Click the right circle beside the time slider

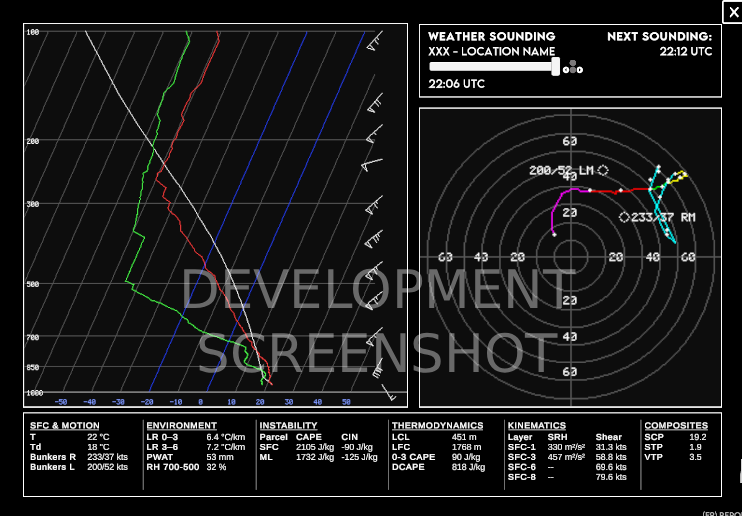click(580, 70)
